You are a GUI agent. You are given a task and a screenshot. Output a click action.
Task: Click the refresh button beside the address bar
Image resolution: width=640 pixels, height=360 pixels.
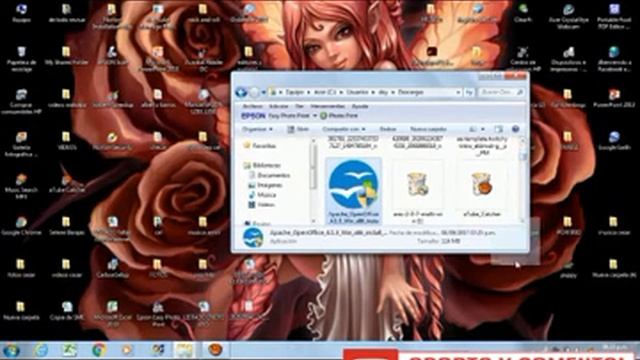[x=469, y=93]
